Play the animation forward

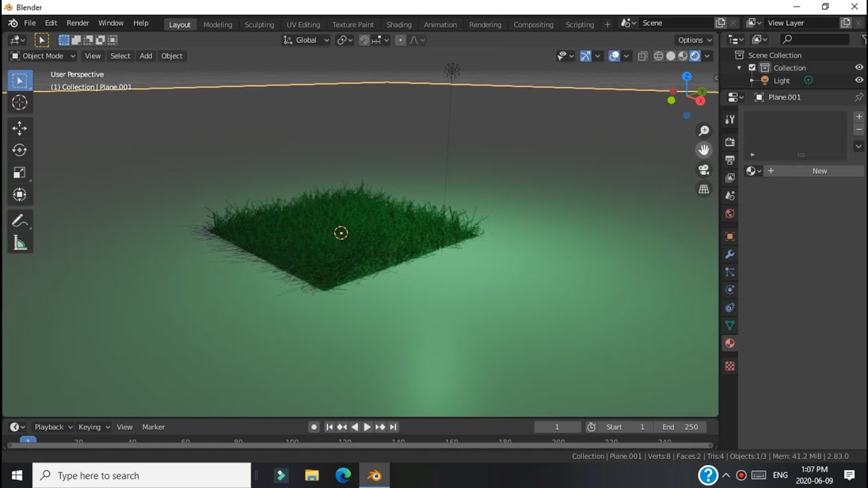(367, 427)
